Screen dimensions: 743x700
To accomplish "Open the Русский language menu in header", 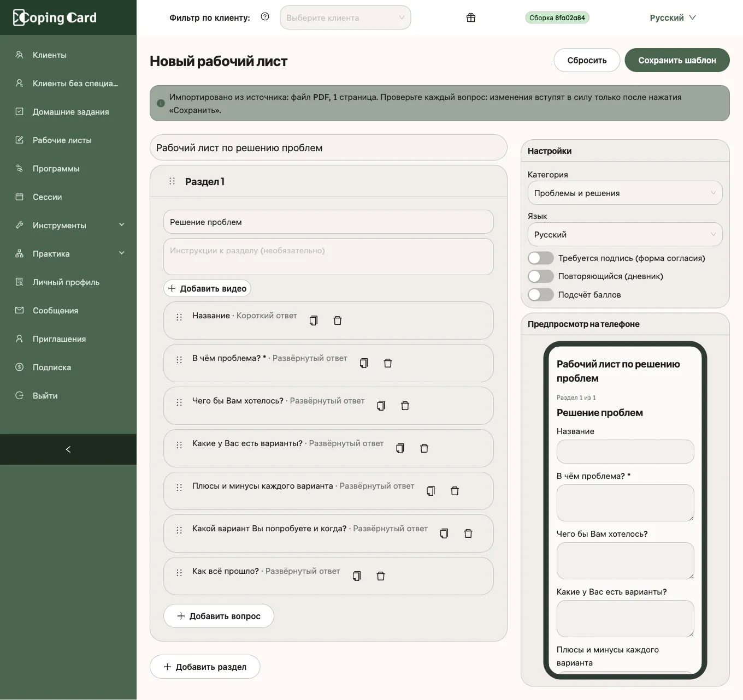I will 673,17.
